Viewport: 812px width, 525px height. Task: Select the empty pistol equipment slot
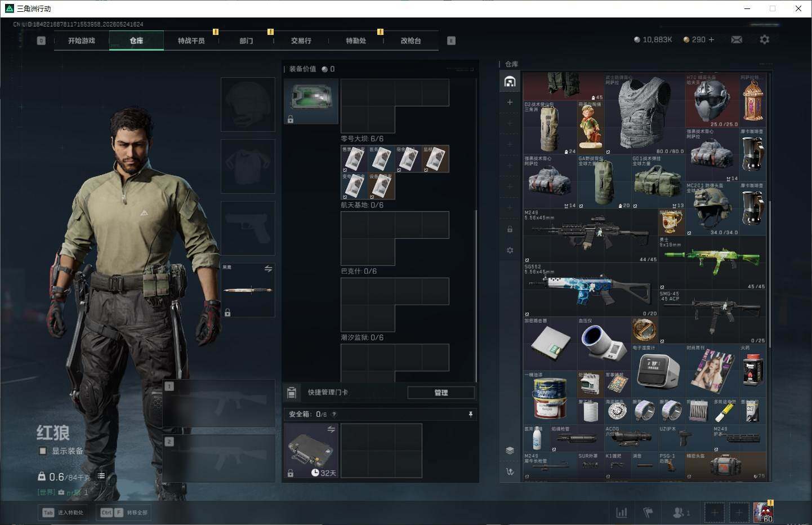[x=248, y=228]
